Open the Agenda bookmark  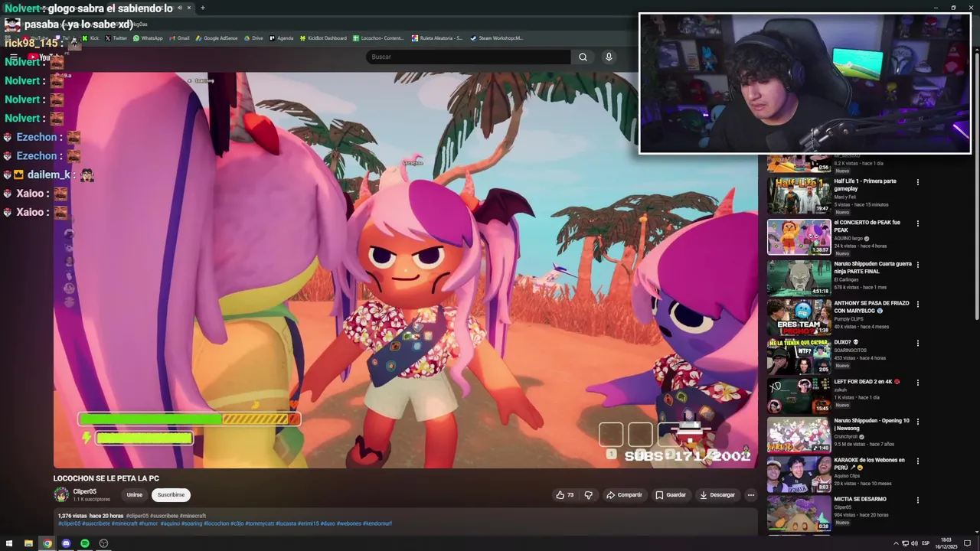(x=281, y=37)
